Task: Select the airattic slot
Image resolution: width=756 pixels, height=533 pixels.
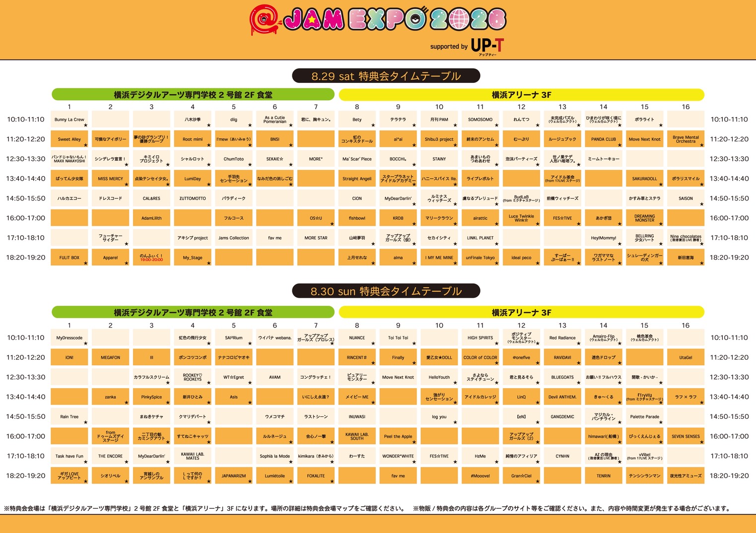Action: 481,218
